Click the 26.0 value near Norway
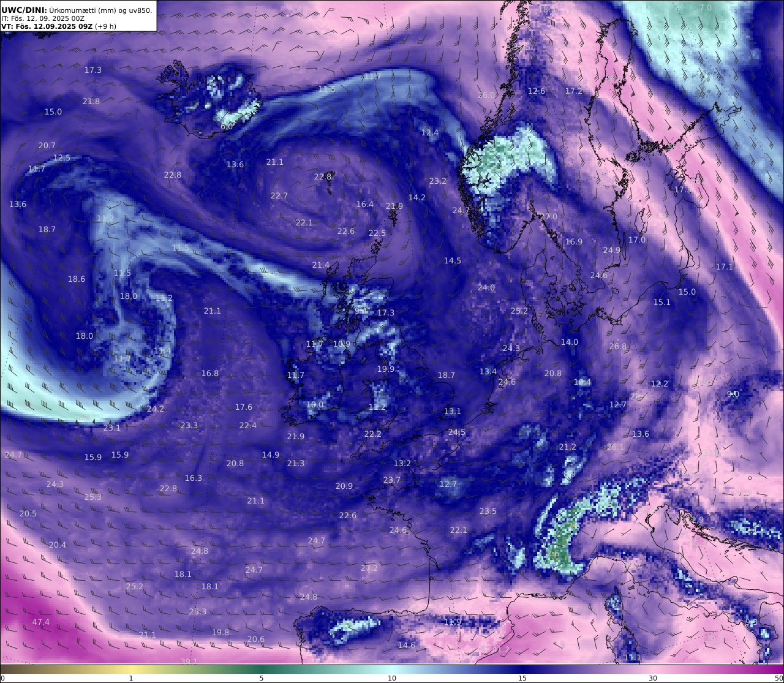Screen dimensions: 784x683 coord(486,95)
